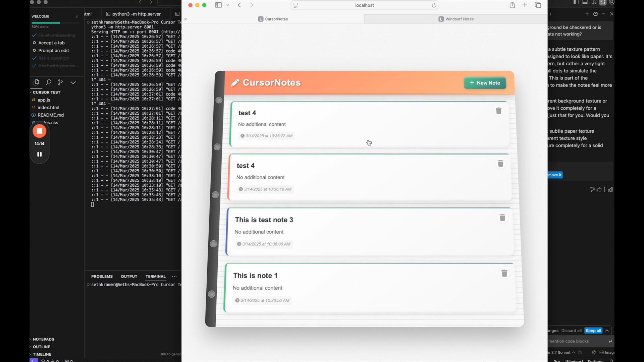Open the Source Control view icon
This screenshot has height=362, width=644.
point(60,82)
